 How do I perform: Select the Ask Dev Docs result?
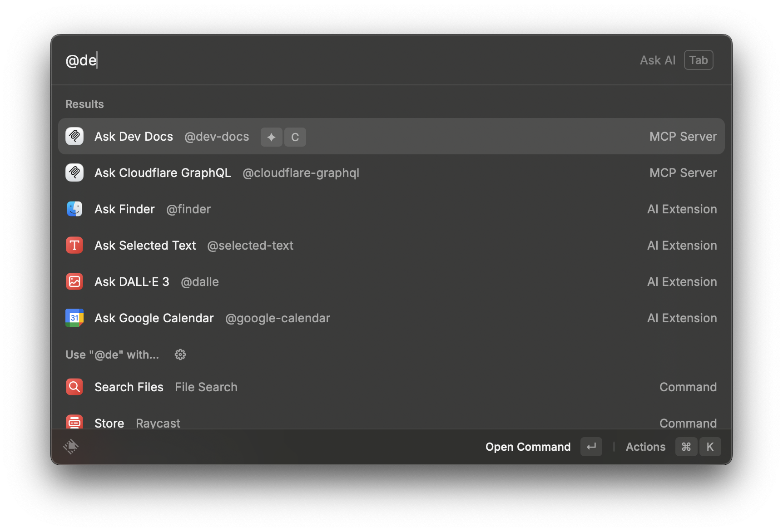coord(391,136)
